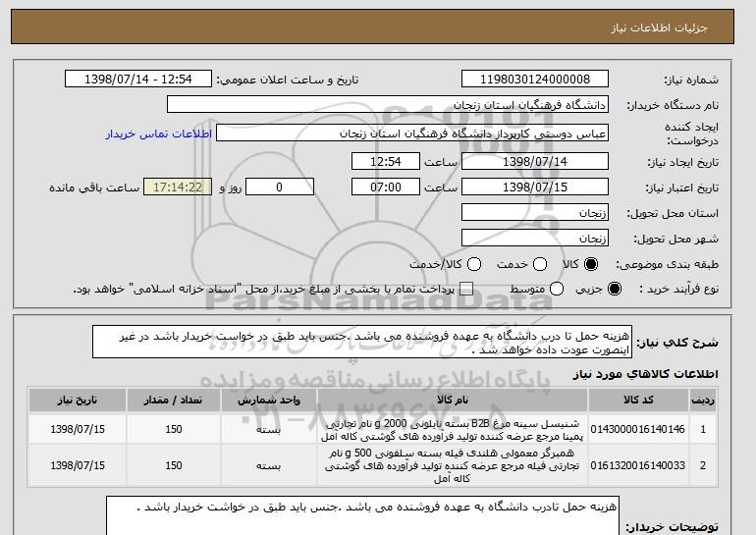This screenshot has height=535, width=756.
Task: Click the شهر محل تحویل field
Action: coord(535,239)
